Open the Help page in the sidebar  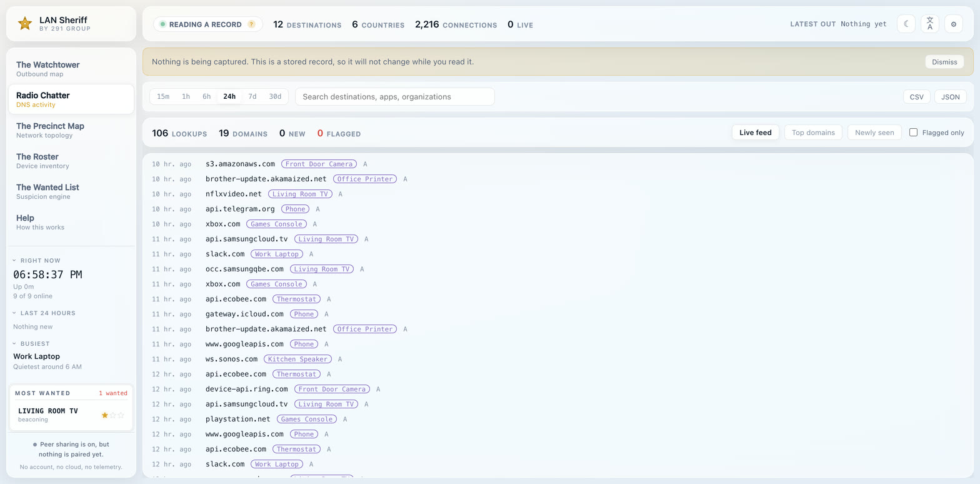(x=71, y=222)
